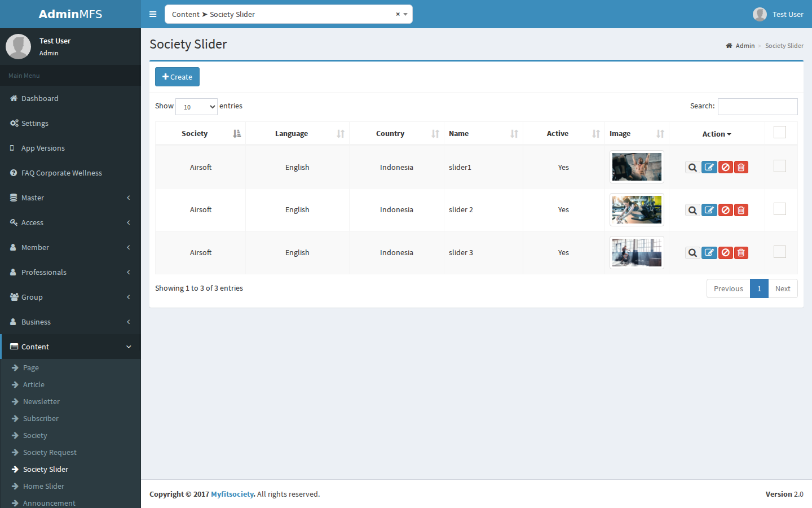Click the trash icon in slider 2 row
Screen dimensions: 812x508
coord(741,210)
